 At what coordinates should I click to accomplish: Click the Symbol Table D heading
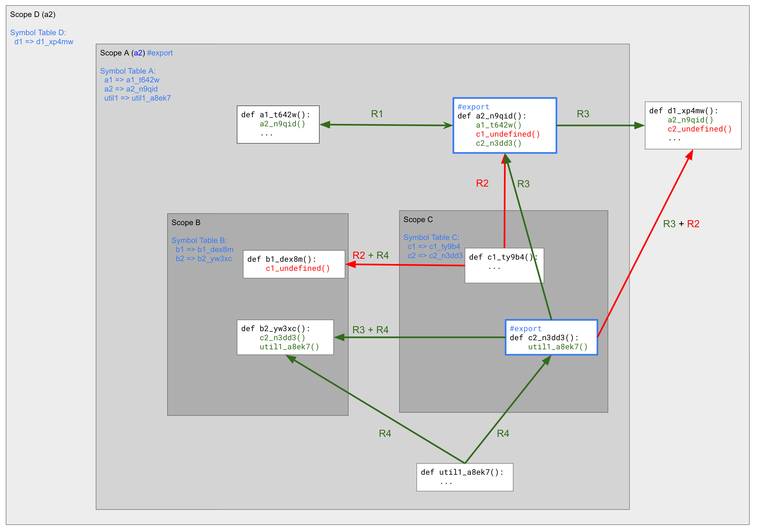tap(38, 33)
